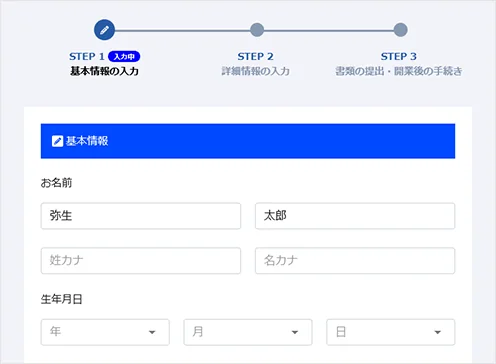Open the 年 year dropdown

coord(105,332)
